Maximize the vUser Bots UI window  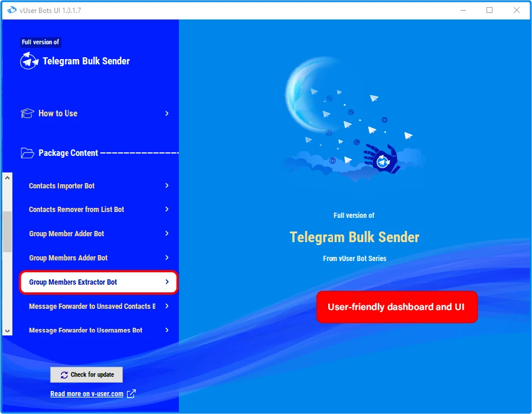pos(489,10)
